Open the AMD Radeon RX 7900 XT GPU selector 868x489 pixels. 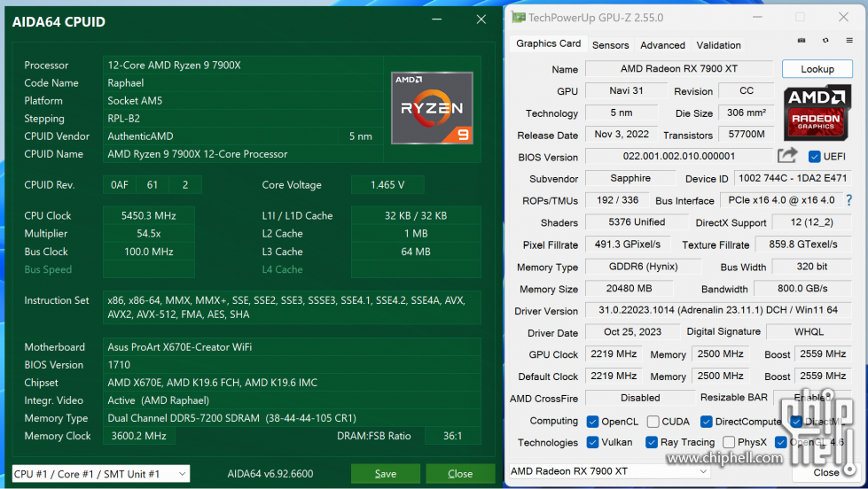(609, 471)
